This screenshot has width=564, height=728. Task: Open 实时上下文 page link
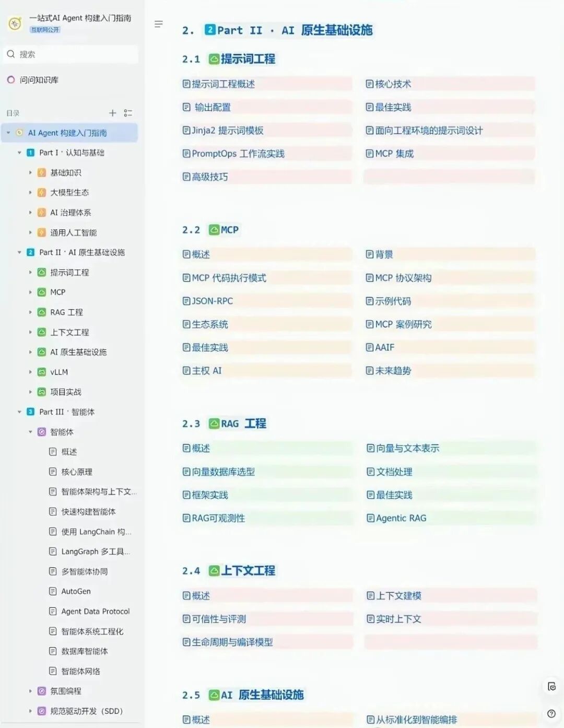[x=398, y=619]
